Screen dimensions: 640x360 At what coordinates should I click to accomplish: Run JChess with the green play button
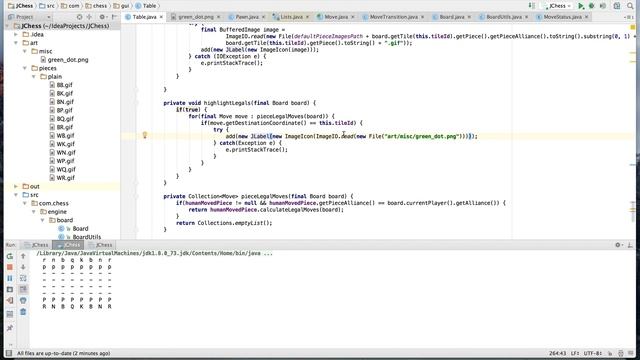[581, 6]
